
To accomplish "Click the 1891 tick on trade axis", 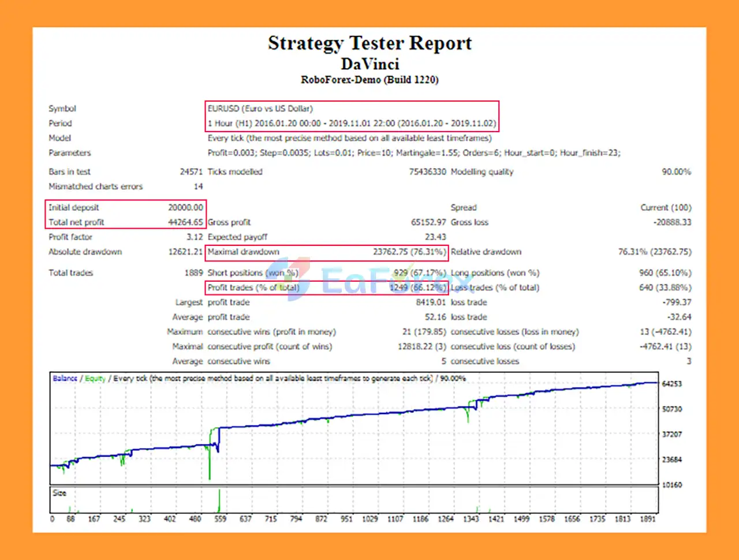I will [648, 519].
